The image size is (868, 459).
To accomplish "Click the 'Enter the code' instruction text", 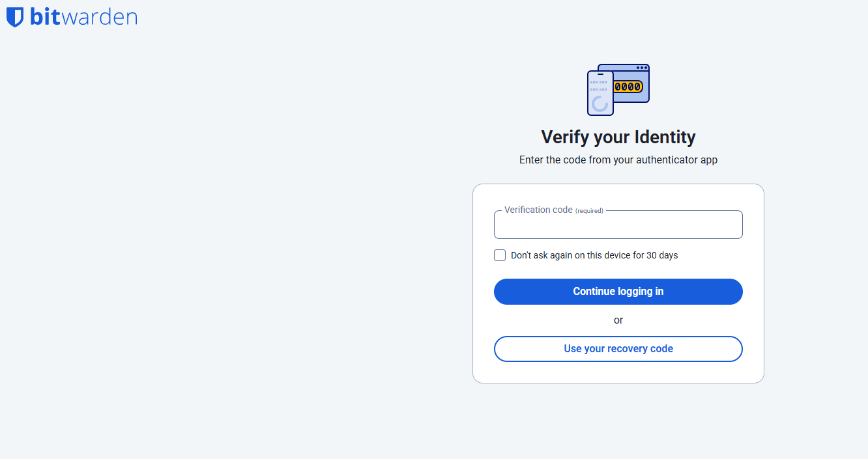I will click(618, 160).
